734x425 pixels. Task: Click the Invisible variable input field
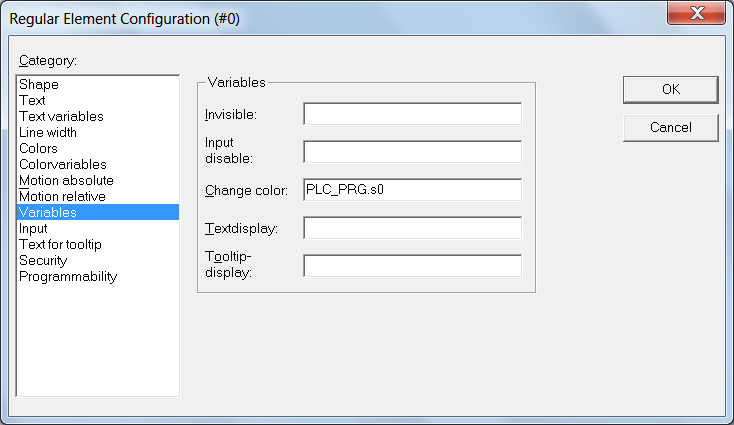[412, 114]
